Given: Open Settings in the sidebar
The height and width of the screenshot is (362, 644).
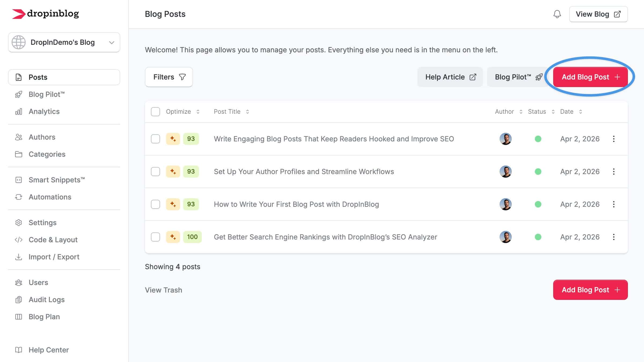Looking at the screenshot, I should 42,223.
